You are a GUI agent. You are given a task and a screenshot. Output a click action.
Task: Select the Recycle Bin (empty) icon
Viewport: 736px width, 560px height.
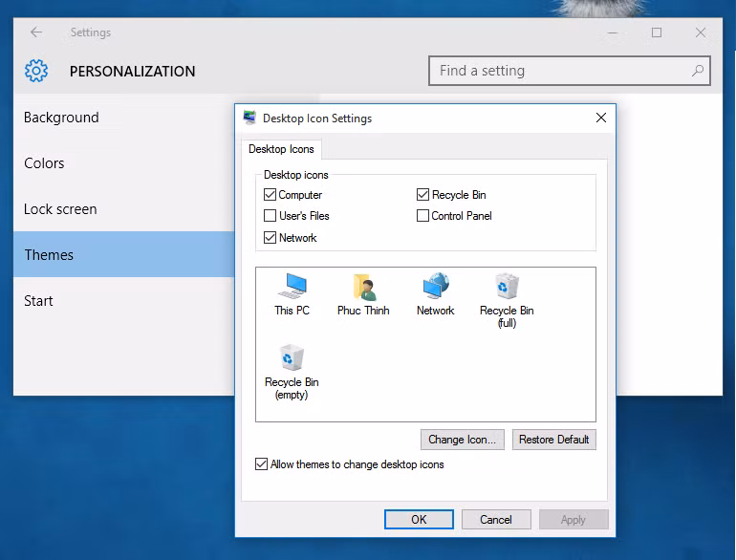292,358
